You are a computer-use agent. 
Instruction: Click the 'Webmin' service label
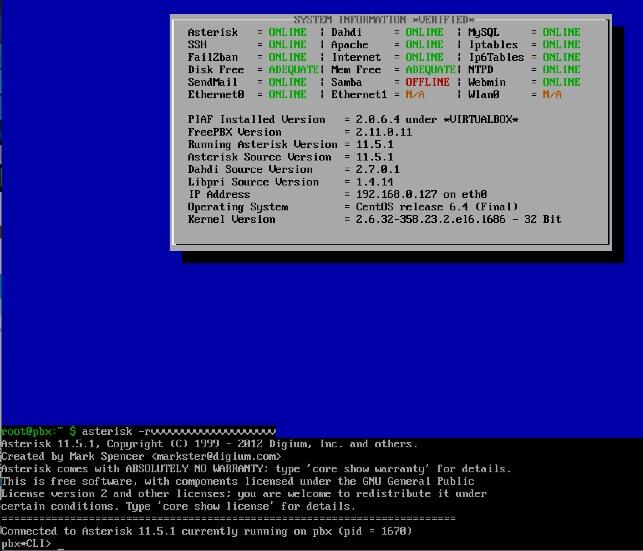click(486, 82)
